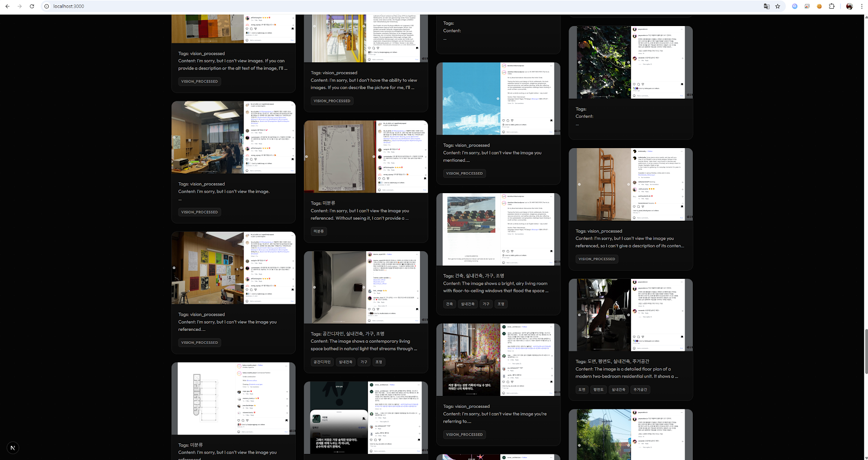Screen dimensions: 868x460
Task: Select 조명 chip in the 건축 card
Action: pyautogui.click(x=501, y=304)
